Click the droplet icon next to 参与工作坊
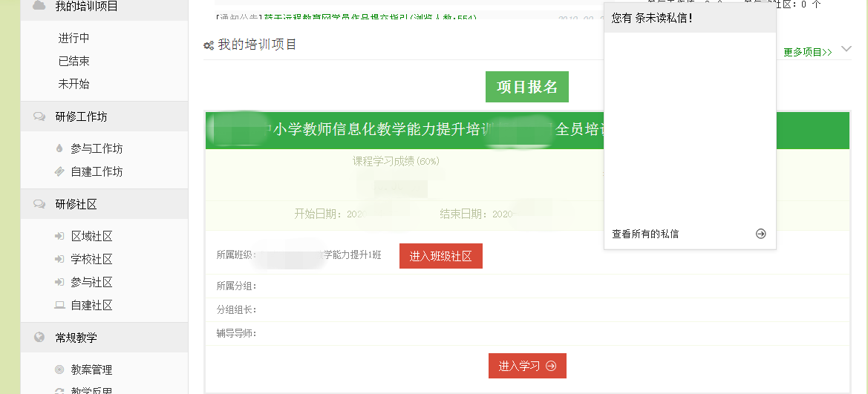The width and height of the screenshot is (868, 394). coord(59,148)
